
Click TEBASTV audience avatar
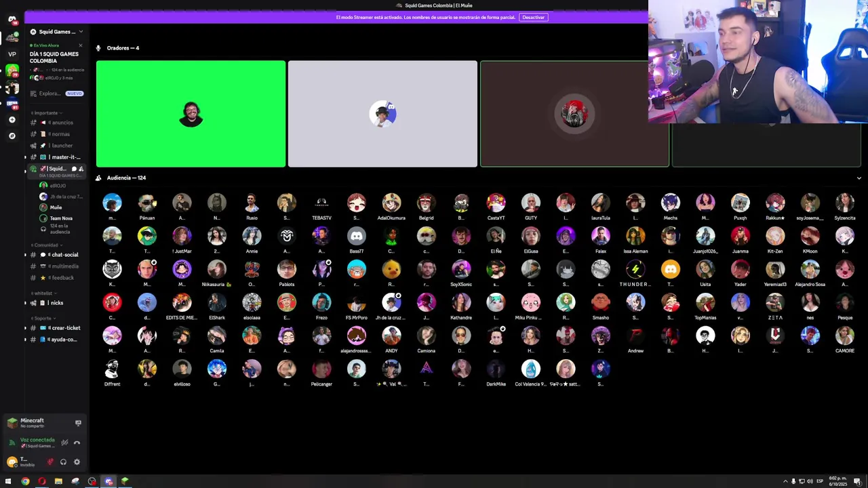[321, 203]
